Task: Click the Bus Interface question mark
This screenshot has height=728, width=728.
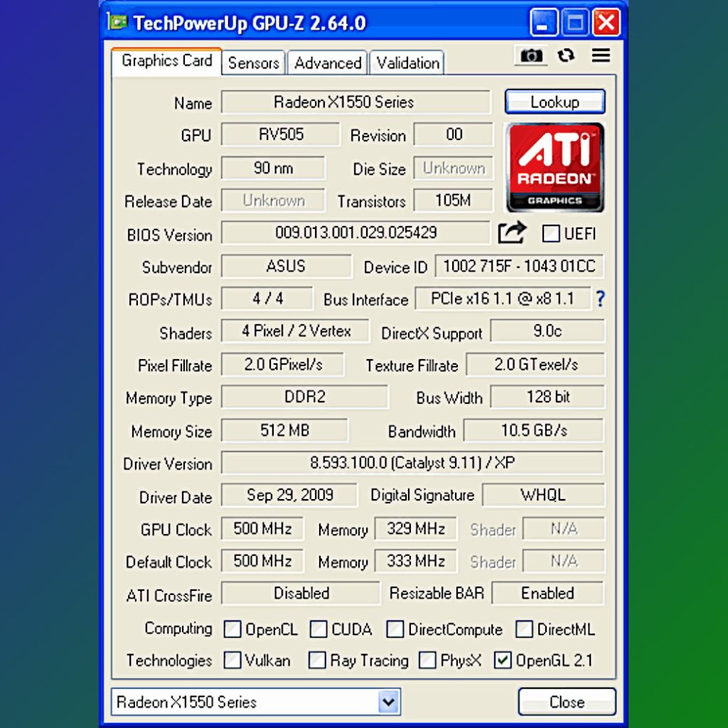Action: pos(600,299)
